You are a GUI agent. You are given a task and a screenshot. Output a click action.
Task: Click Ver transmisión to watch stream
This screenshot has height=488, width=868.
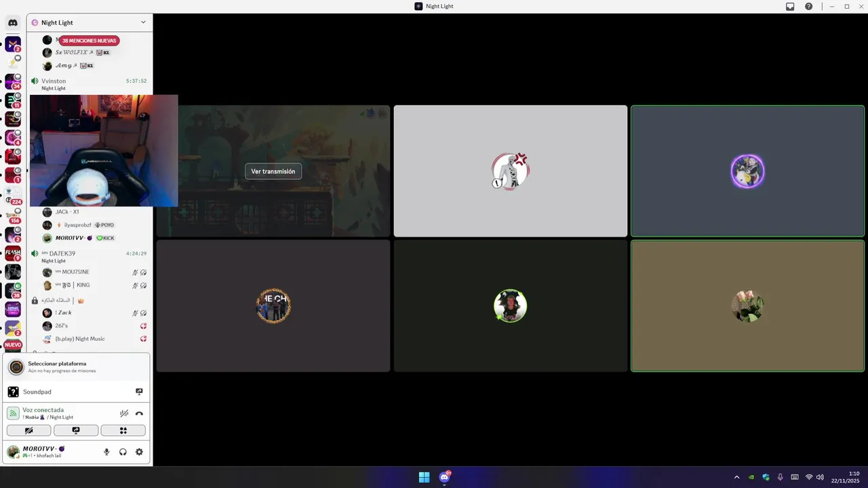273,171
